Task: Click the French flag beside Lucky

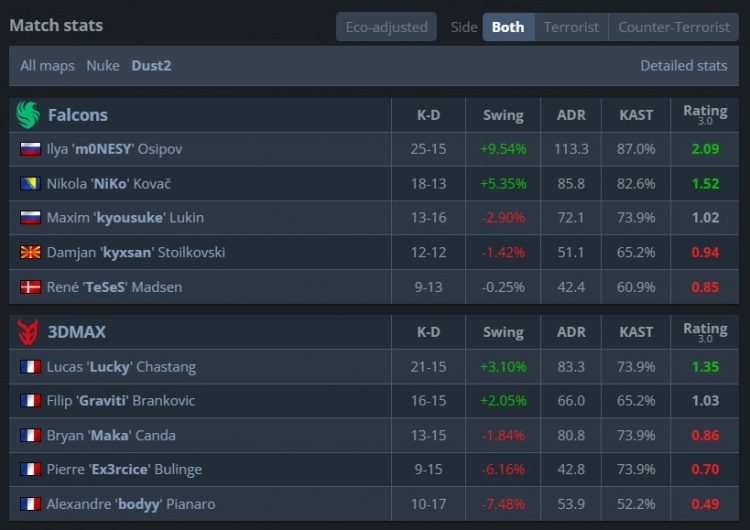Action: [x=30, y=367]
